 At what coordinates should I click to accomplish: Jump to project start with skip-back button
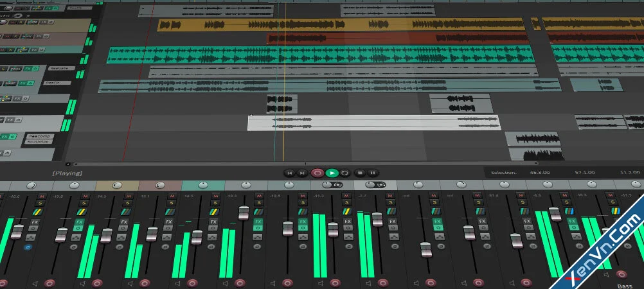pos(290,173)
